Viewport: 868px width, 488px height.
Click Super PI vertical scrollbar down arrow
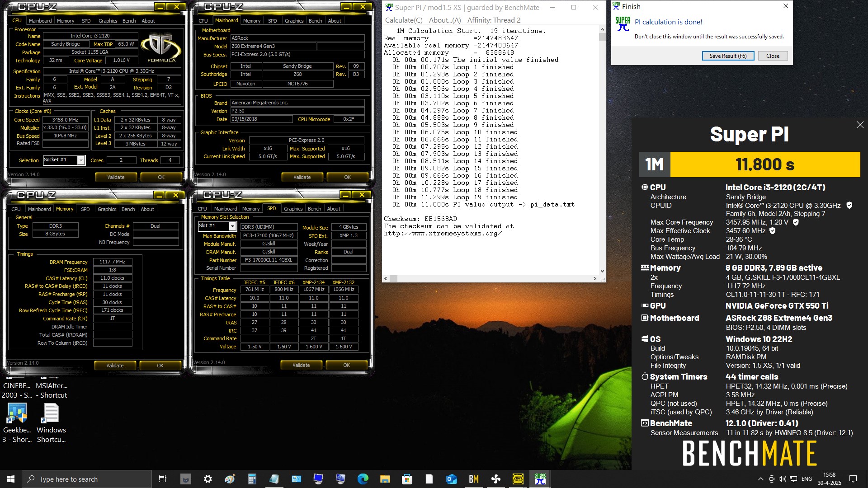pyautogui.click(x=602, y=271)
